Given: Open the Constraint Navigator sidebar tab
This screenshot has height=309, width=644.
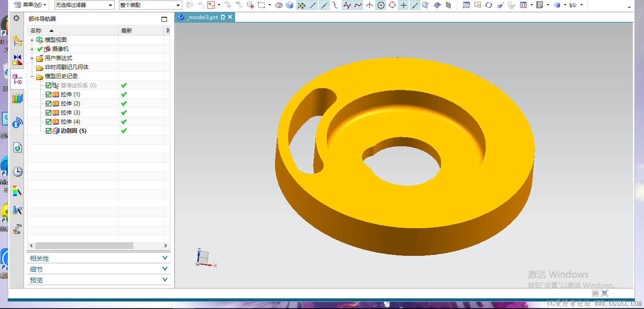Looking at the screenshot, I should [17, 60].
